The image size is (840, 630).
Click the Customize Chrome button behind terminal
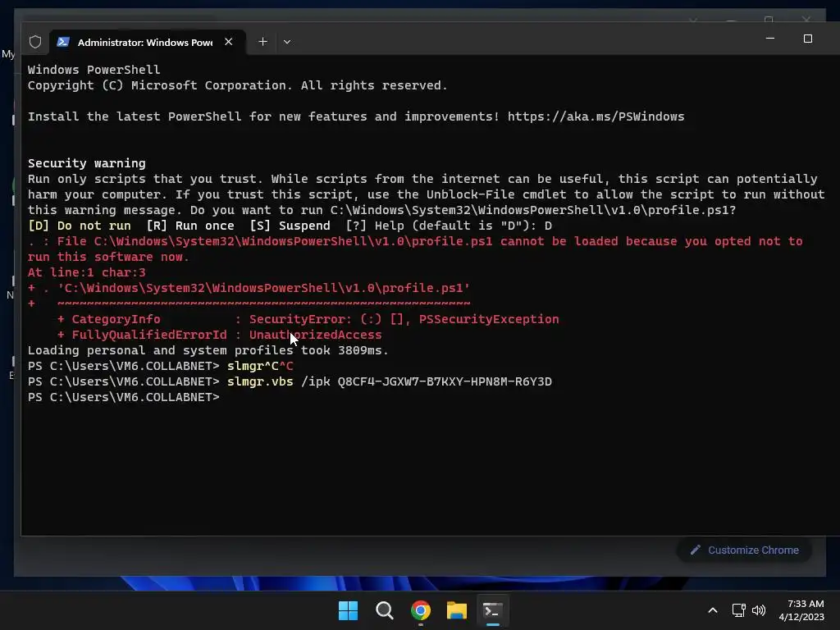click(745, 550)
